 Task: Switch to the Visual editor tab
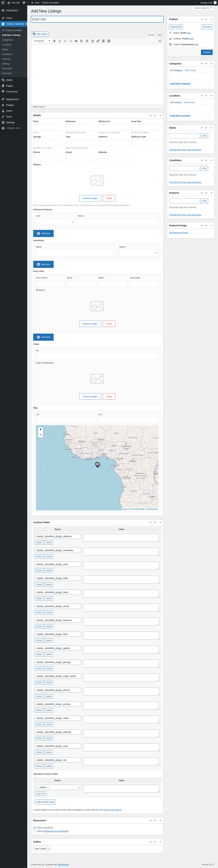151,35
